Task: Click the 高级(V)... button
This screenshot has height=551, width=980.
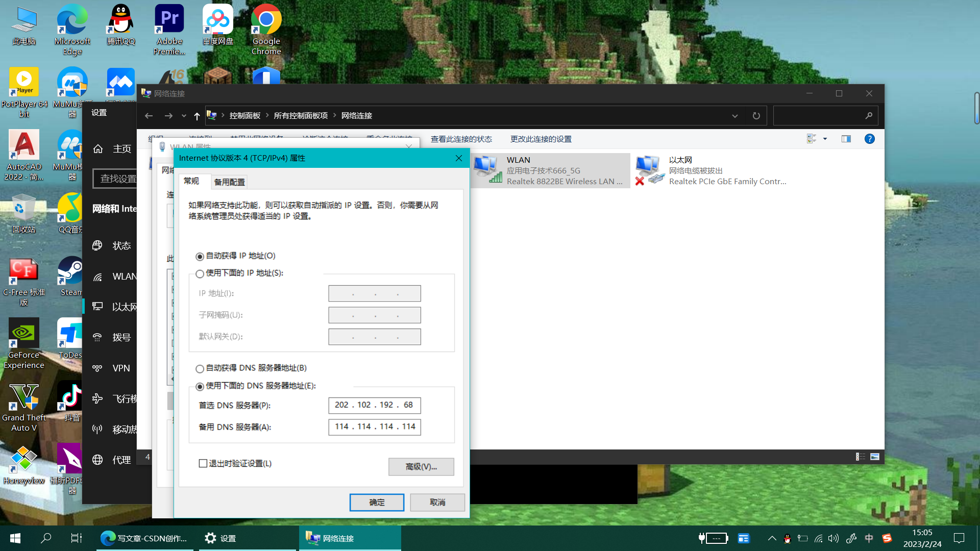Action: [421, 466]
